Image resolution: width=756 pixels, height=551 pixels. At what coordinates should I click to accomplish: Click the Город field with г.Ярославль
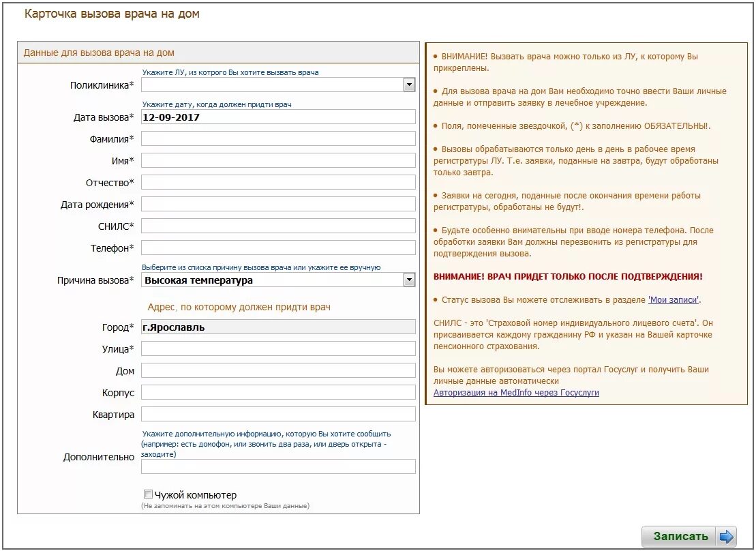[x=278, y=327]
